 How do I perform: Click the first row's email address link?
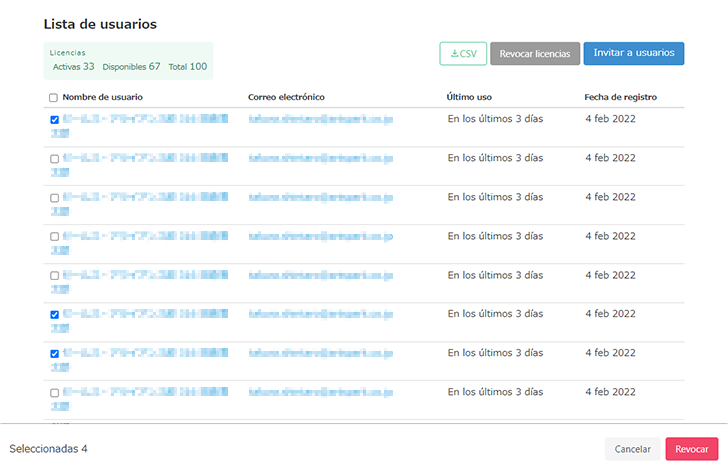(x=320, y=119)
